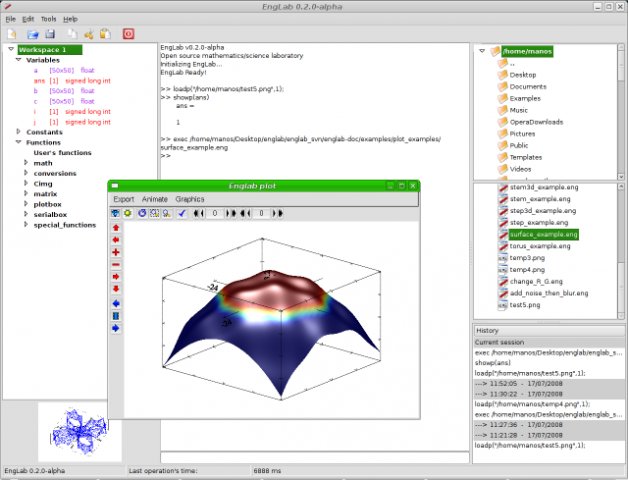Click the blue vertical bar icon between the blue arrows
This screenshot has width=628, height=480.
(x=116, y=316)
